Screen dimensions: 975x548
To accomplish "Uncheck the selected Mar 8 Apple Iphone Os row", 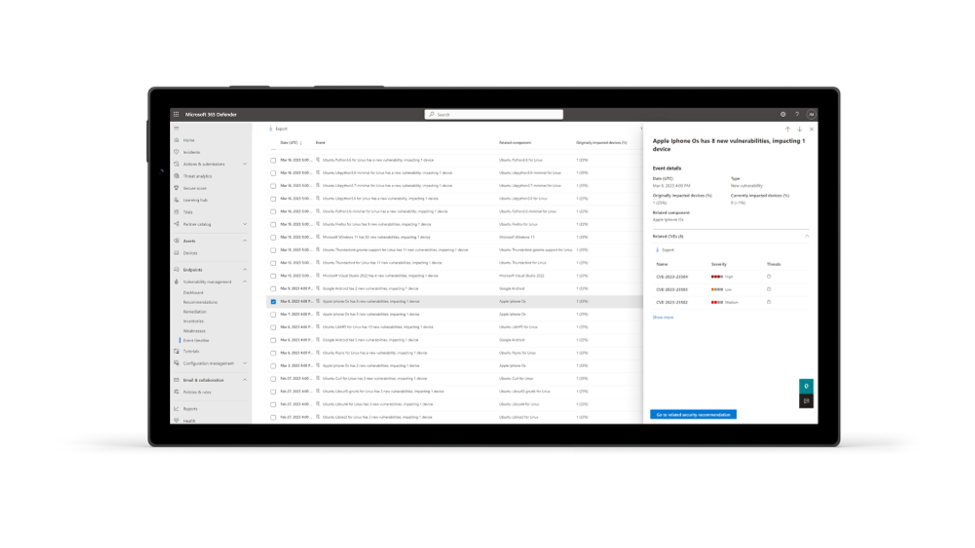I will (x=273, y=302).
